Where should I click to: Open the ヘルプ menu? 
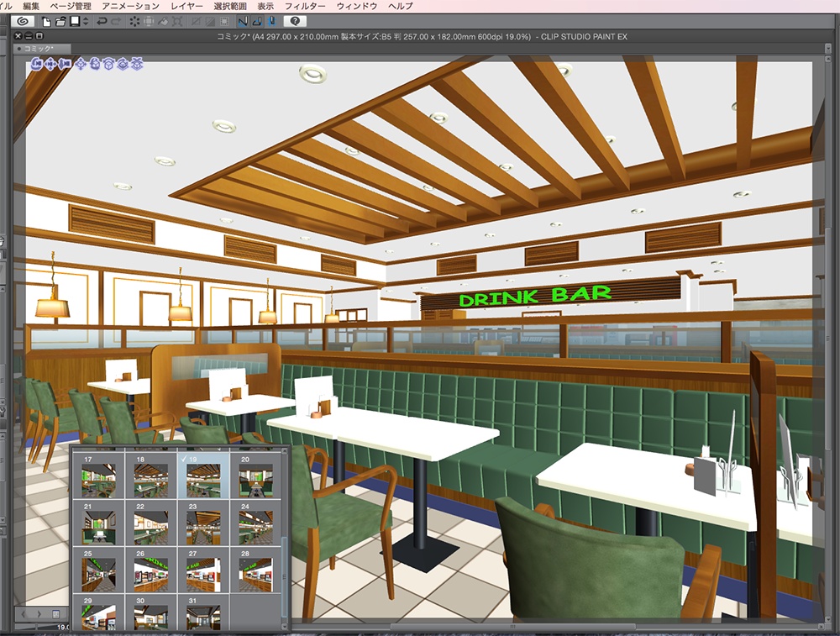coord(400,6)
